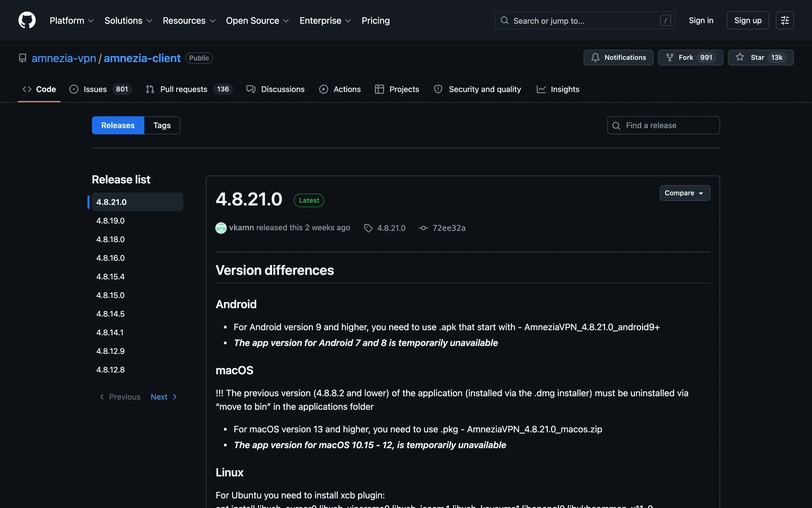The width and height of the screenshot is (812, 508).
Task: Click the commit icon beside 72ee32a
Action: click(x=423, y=228)
